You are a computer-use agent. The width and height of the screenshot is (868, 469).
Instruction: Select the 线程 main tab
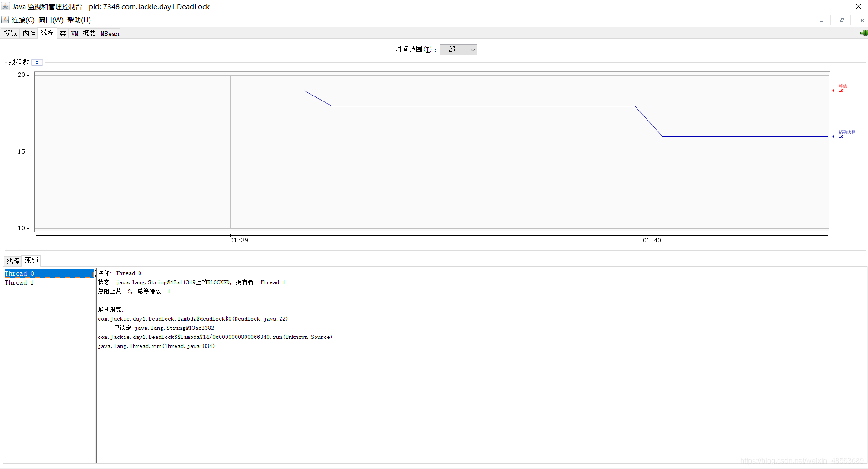[x=47, y=33]
